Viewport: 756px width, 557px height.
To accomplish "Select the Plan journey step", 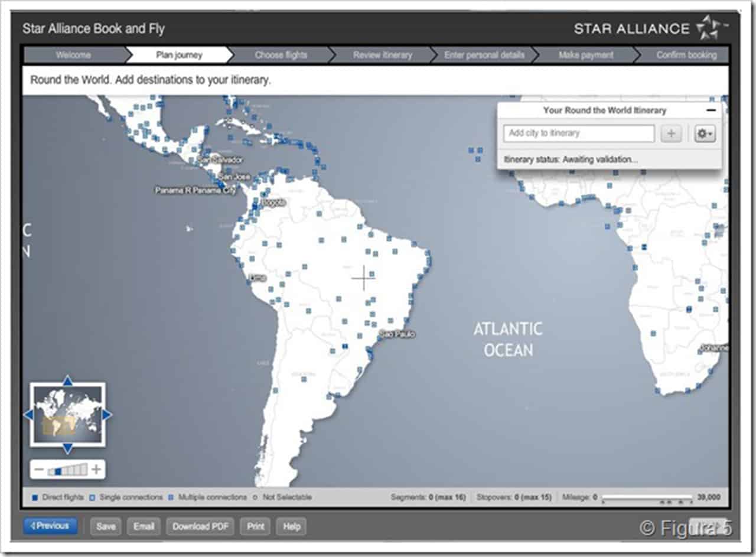I will click(x=179, y=55).
